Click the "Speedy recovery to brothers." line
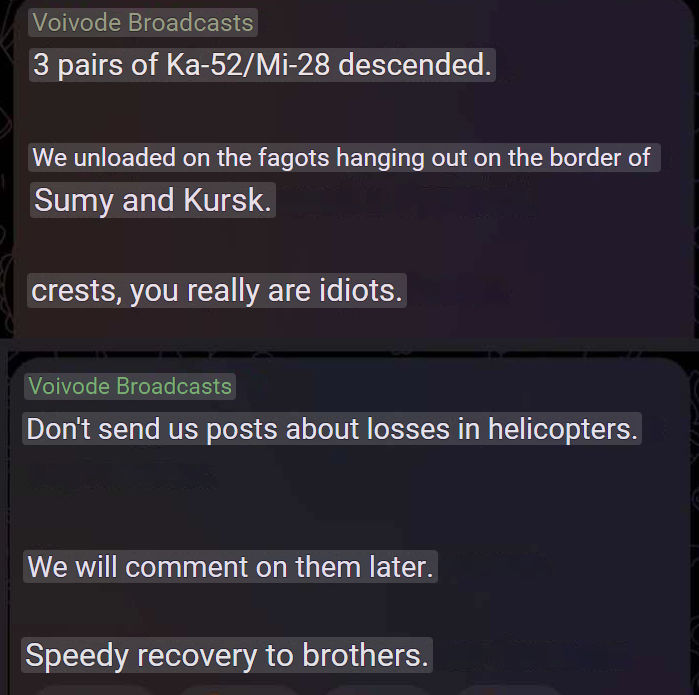Image resolution: width=699 pixels, height=695 pixels. pos(227,655)
